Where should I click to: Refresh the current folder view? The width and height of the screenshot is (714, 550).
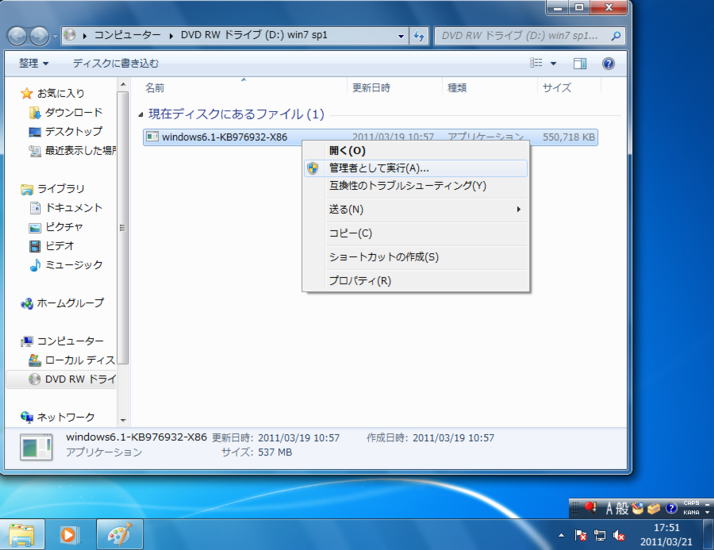[x=419, y=36]
